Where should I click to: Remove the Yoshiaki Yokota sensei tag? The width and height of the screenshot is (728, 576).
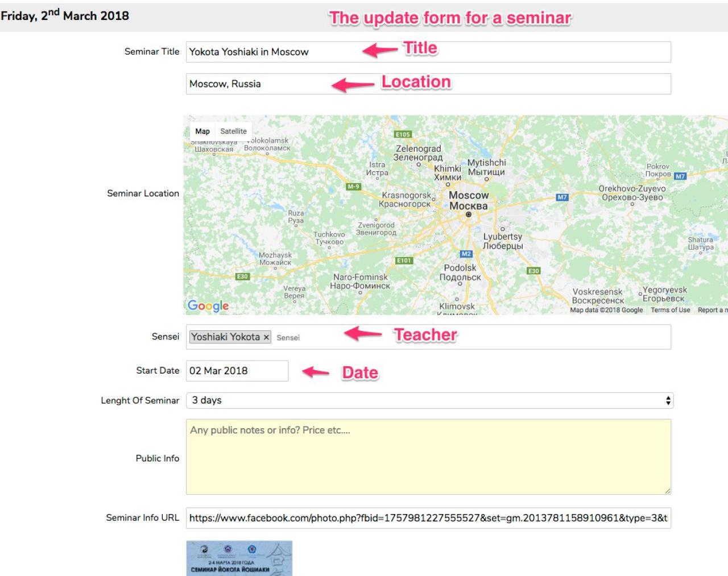(266, 337)
